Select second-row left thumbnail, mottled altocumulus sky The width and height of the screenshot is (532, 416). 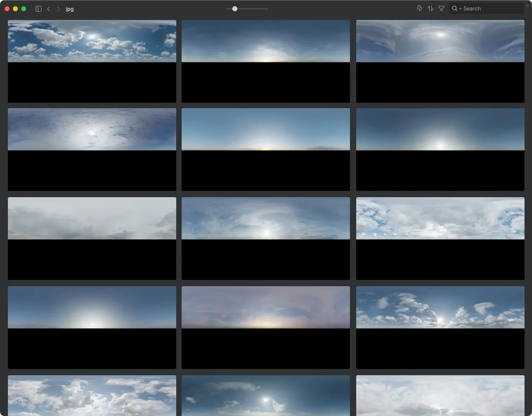pos(92,149)
